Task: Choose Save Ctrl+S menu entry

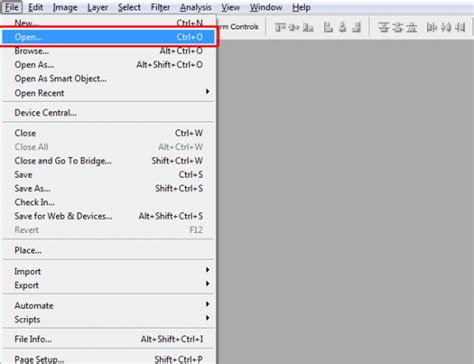Action: [108, 175]
